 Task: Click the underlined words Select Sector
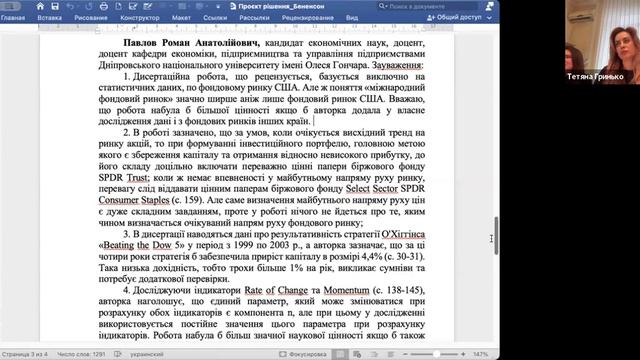371,189
